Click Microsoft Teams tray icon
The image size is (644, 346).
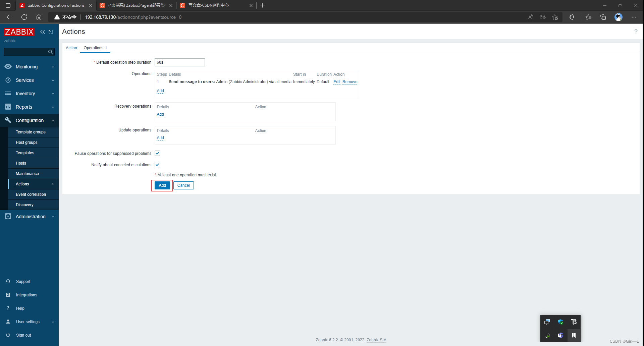(560, 335)
